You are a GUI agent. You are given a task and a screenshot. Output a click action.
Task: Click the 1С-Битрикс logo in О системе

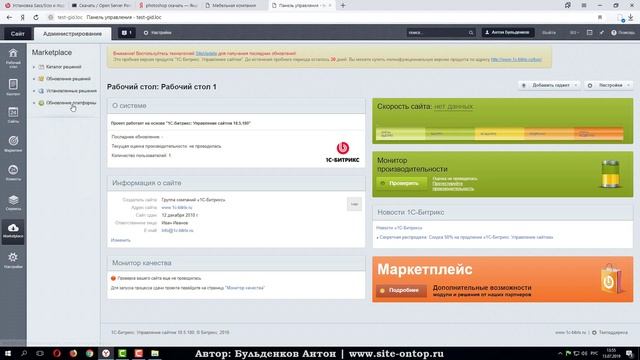(342, 152)
